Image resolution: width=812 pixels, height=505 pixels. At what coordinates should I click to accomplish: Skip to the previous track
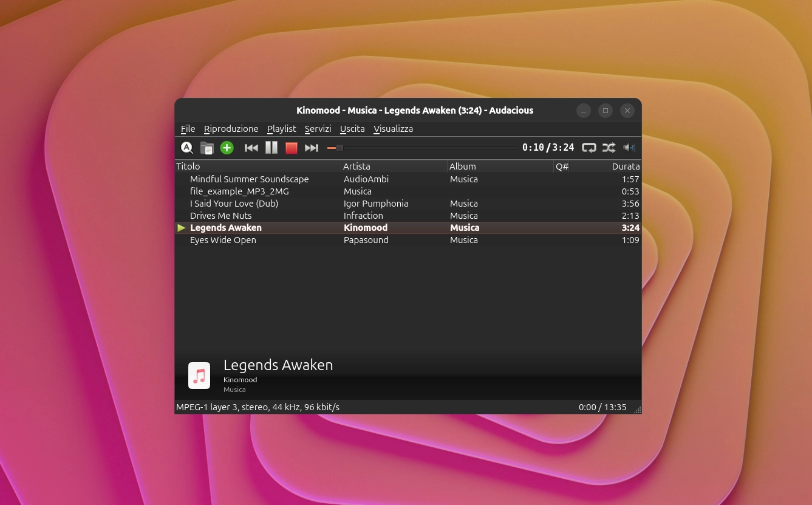pyautogui.click(x=251, y=148)
